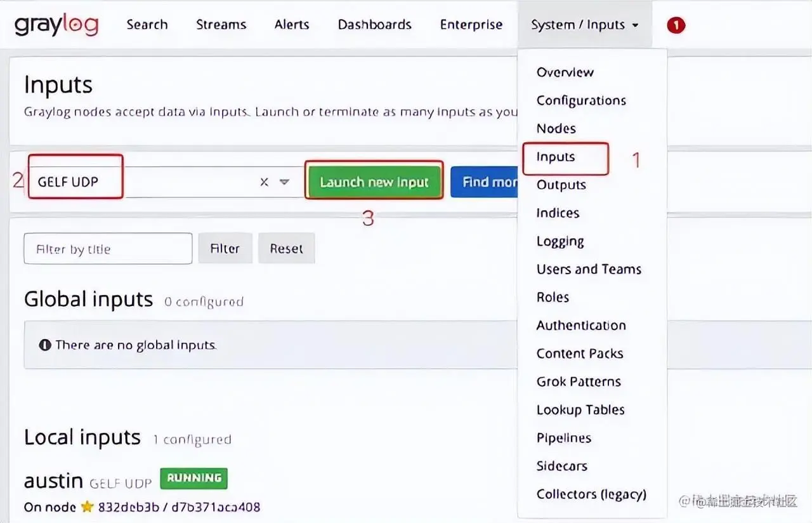812x523 pixels.
Task: Open Pipelines from the system menu
Action: coord(563,438)
